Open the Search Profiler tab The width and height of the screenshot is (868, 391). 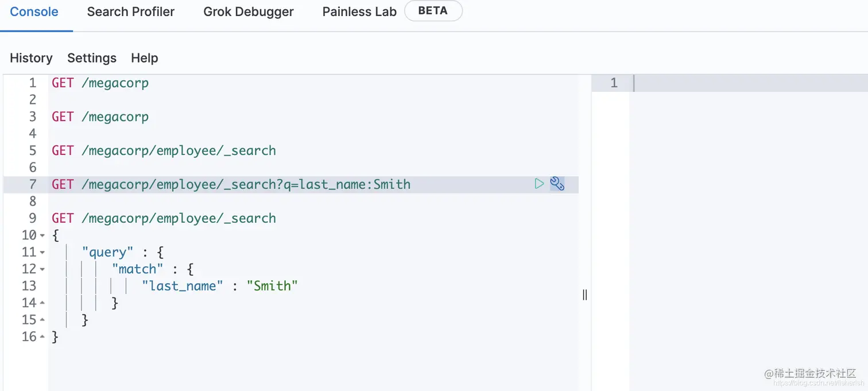(131, 11)
